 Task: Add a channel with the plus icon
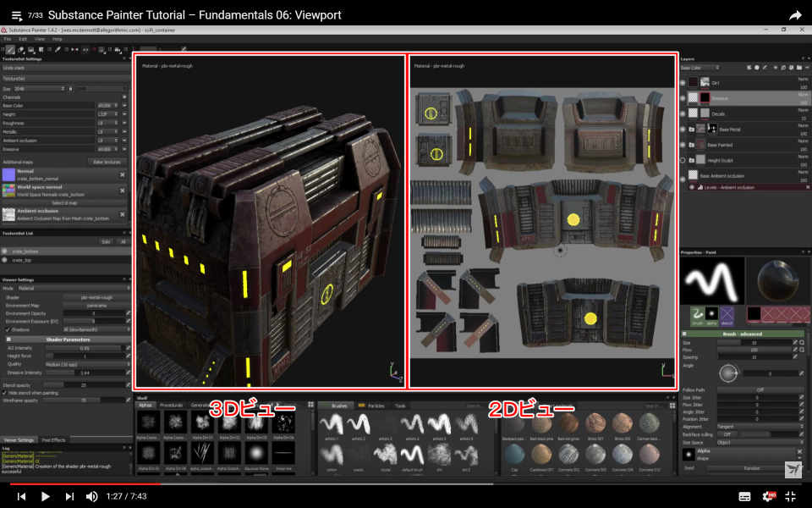[124, 97]
